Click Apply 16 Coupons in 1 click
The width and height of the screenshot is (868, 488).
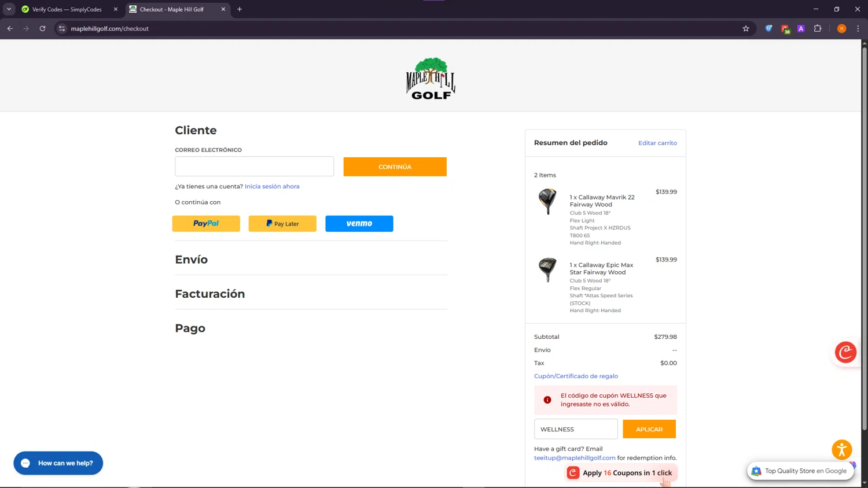[x=621, y=473]
